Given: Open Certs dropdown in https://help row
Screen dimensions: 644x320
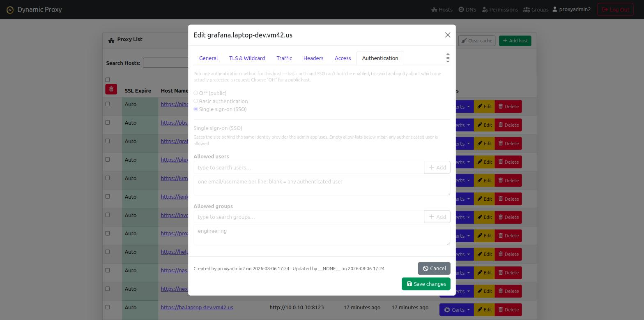Looking at the screenshot, I should 465,254.
